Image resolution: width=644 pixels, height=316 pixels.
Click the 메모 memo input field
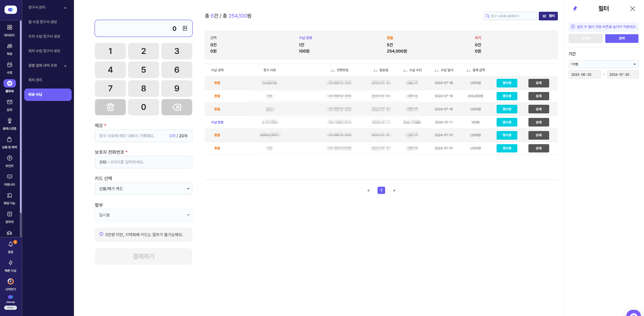coord(144,136)
